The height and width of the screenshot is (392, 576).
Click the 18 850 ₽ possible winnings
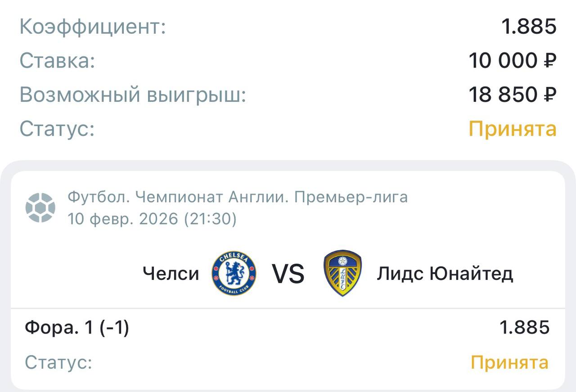click(513, 95)
